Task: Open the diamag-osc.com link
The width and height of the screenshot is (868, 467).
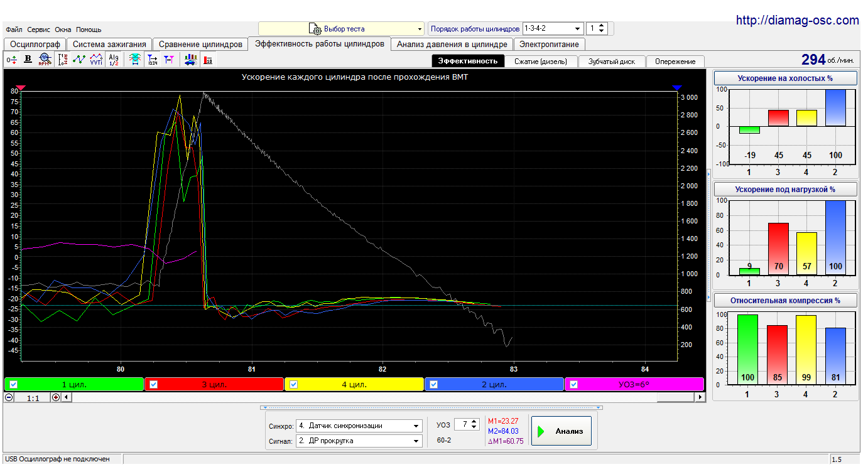Action: [797, 20]
